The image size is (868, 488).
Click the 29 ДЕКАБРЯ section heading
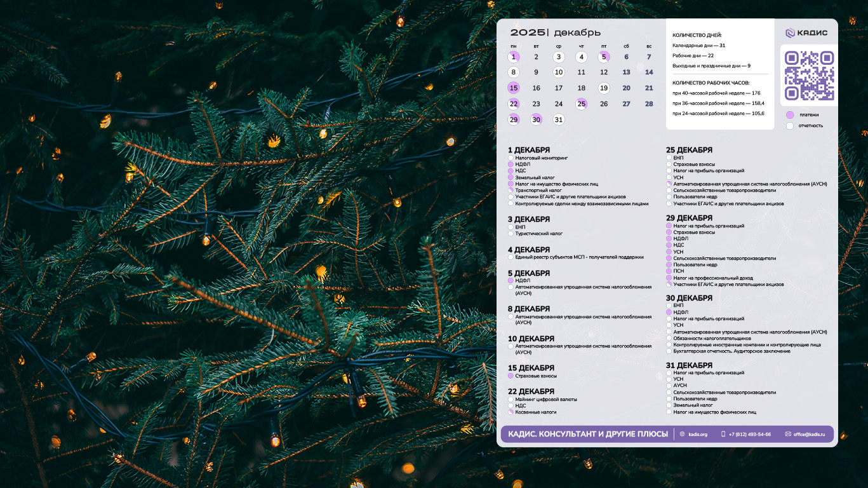click(689, 218)
